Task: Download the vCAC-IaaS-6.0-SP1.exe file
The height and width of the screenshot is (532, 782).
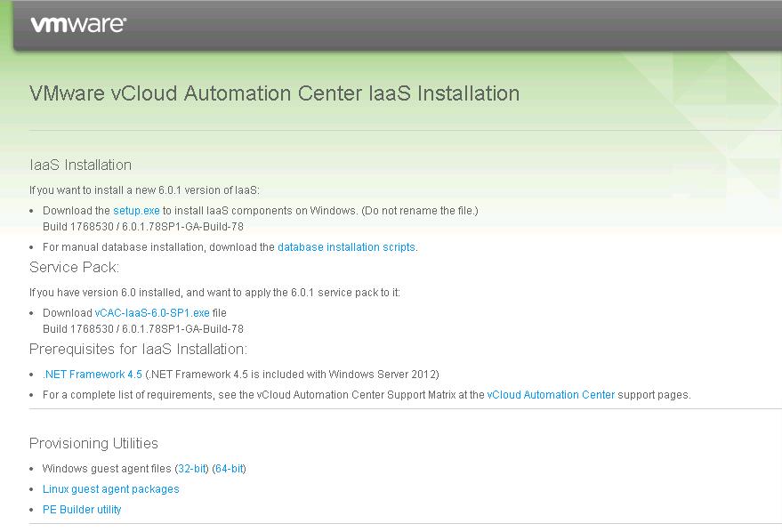Action: click(152, 313)
